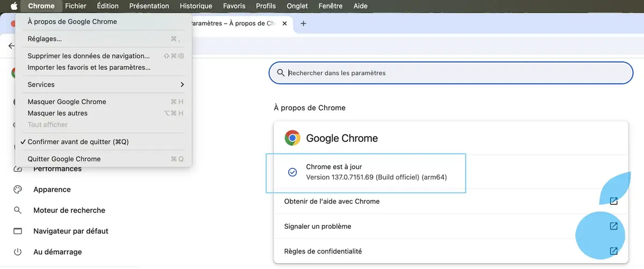644x269 pixels.
Task: Open the Présentation menu
Action: pos(149,6)
